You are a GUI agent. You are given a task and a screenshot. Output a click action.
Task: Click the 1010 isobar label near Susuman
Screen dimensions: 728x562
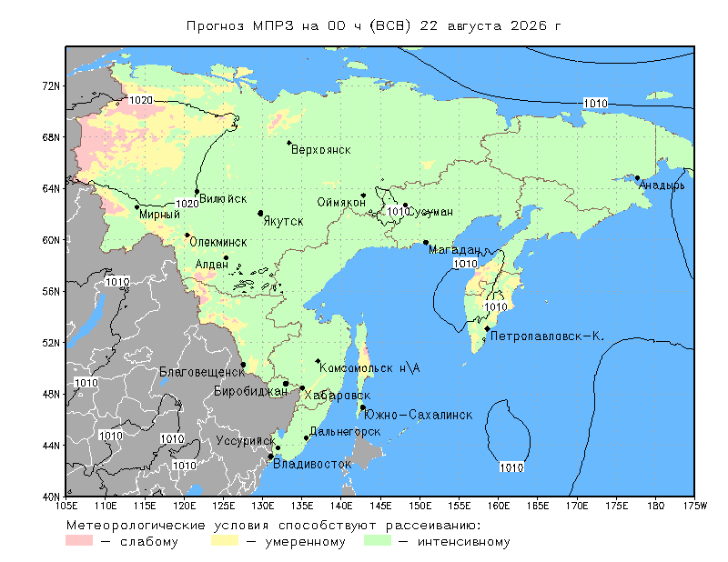click(398, 212)
